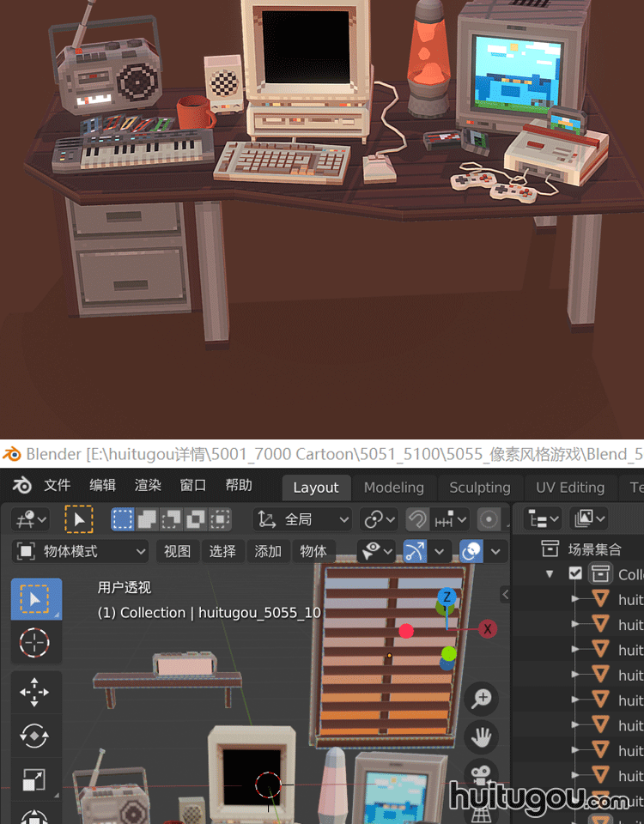Image resolution: width=644 pixels, height=824 pixels.
Task: Select the 场景集合 row in outliner
Action: pyautogui.click(x=578, y=549)
